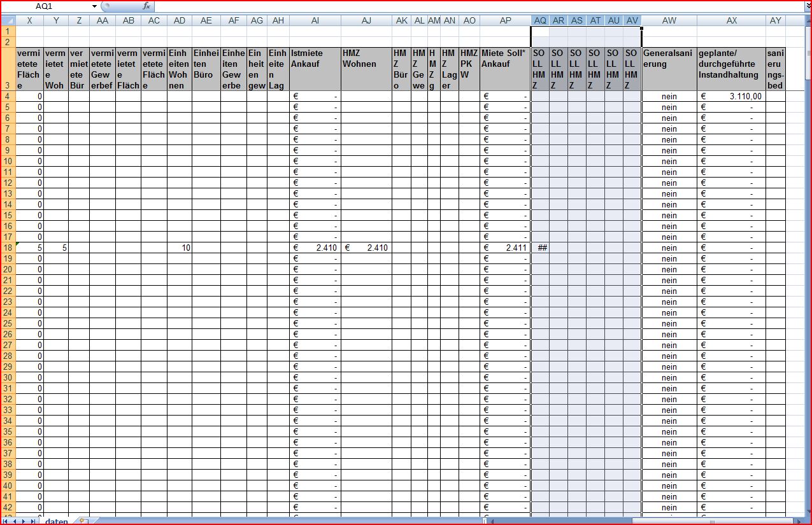The image size is (812, 525).
Task: Go to previous sheet with tab arrow
Action: (16, 521)
